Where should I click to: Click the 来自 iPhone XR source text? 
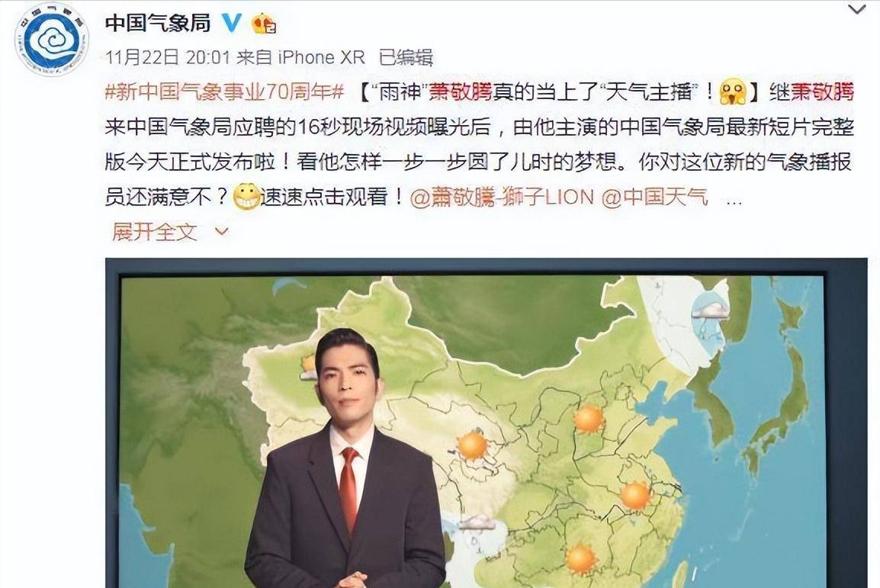click(x=300, y=57)
